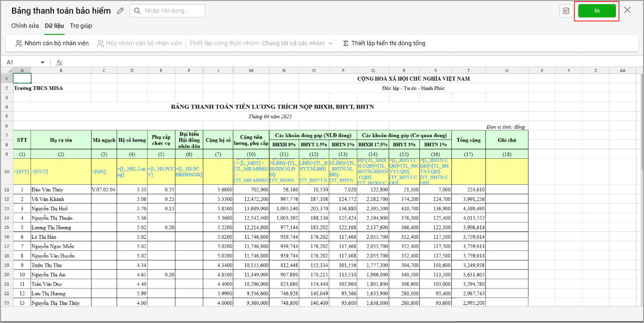The width and height of the screenshot is (644, 323).
Task: Click the name Nguyễn Thị Thu Thủy
Action: coord(55,303)
